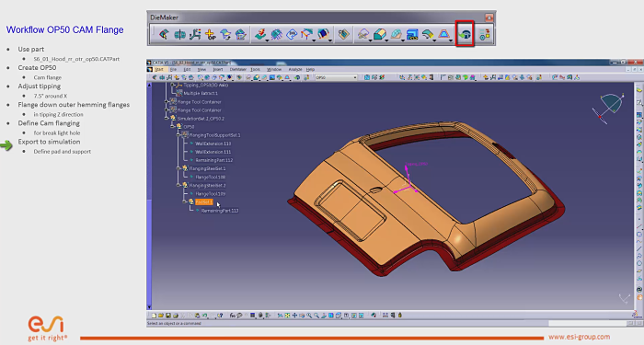Select the OP50 node in the tree
This screenshot has height=345, width=644.
(189, 127)
